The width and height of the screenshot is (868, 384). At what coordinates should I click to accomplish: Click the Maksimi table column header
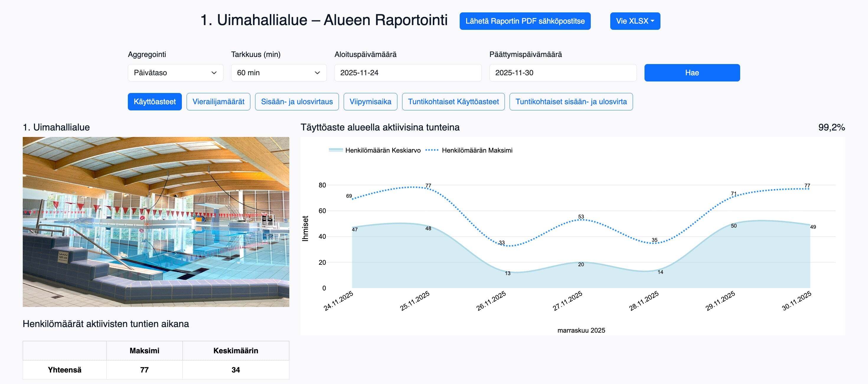click(144, 351)
